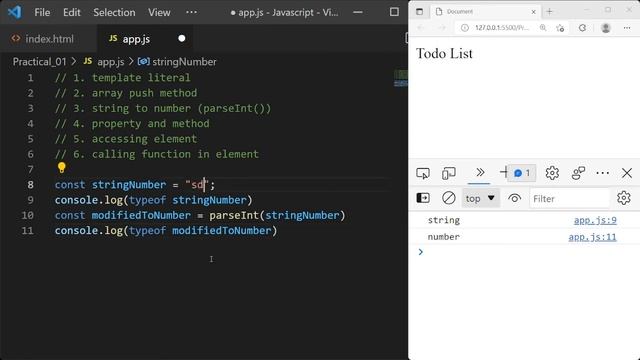This screenshot has height=360, width=640.
Task: Activate the DevTools inspect element tool
Action: [x=423, y=173]
